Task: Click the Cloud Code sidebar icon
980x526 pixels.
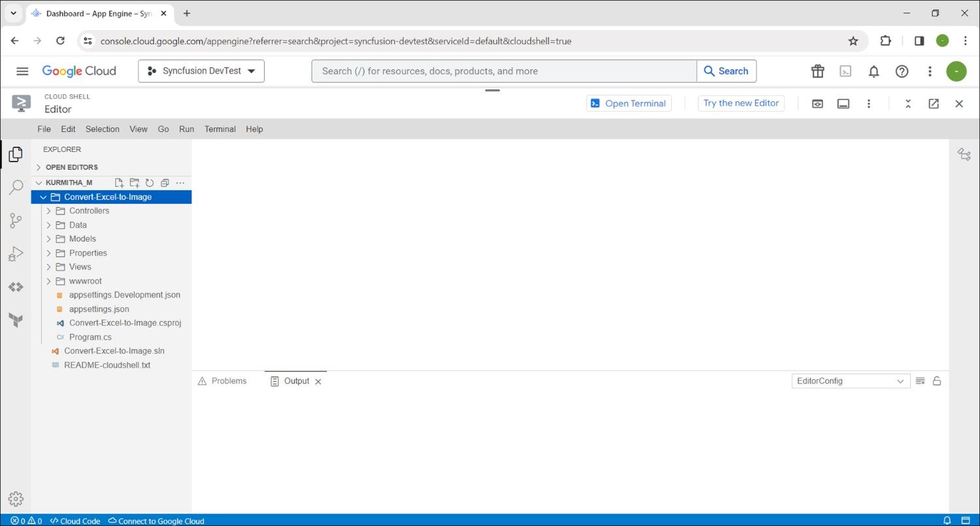Action: pos(16,287)
